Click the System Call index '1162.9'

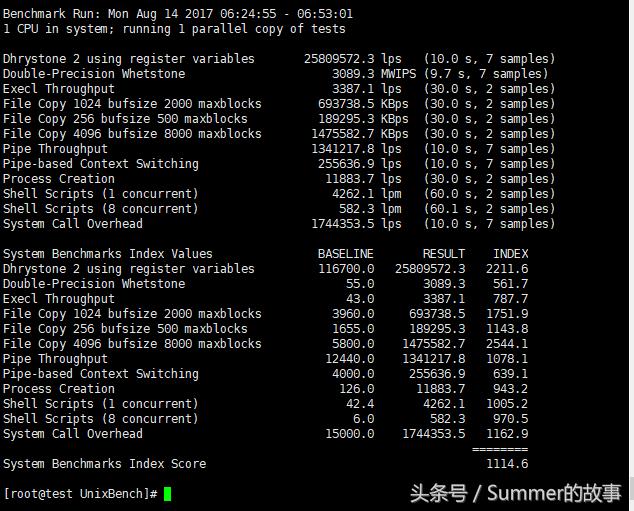tap(507, 433)
